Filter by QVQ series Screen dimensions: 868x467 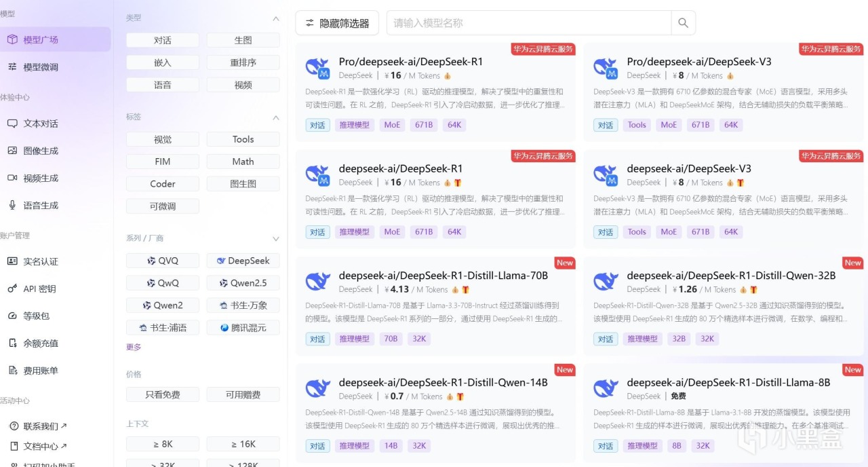tap(163, 261)
